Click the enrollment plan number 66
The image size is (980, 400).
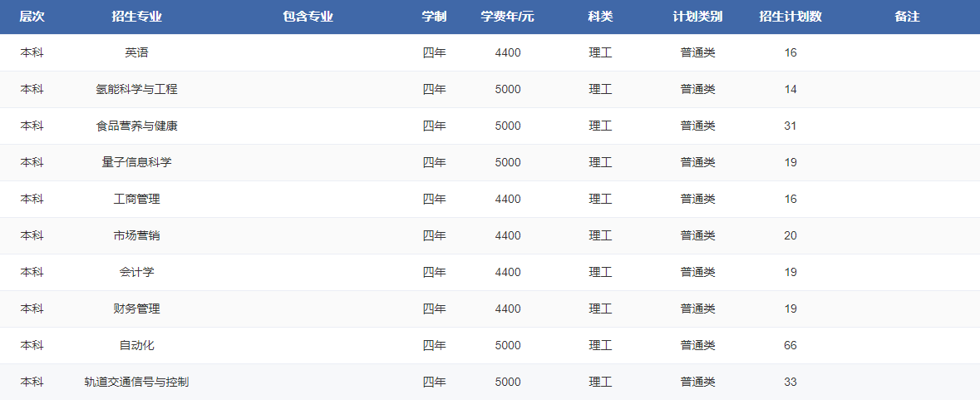pyautogui.click(x=790, y=345)
